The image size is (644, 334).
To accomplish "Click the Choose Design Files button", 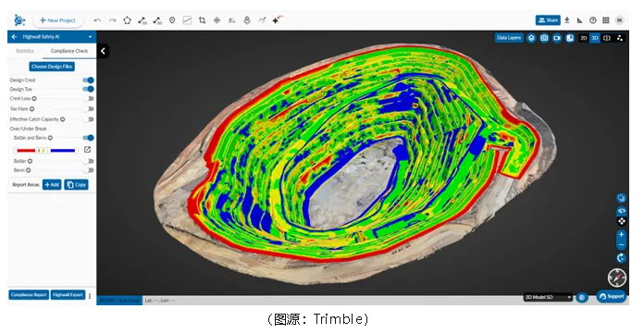I will click(52, 67).
